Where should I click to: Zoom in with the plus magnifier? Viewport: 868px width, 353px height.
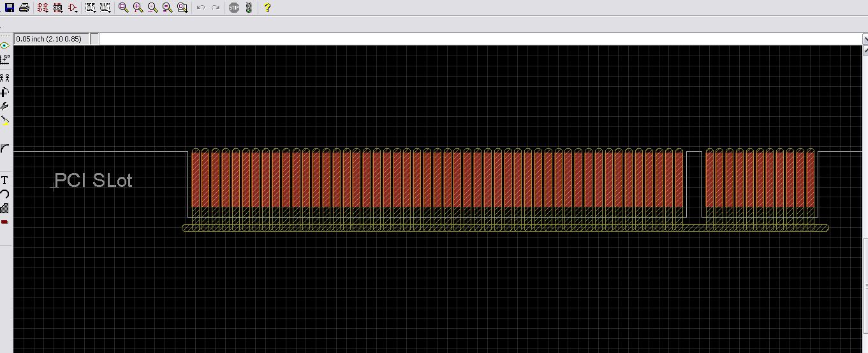coord(138,8)
